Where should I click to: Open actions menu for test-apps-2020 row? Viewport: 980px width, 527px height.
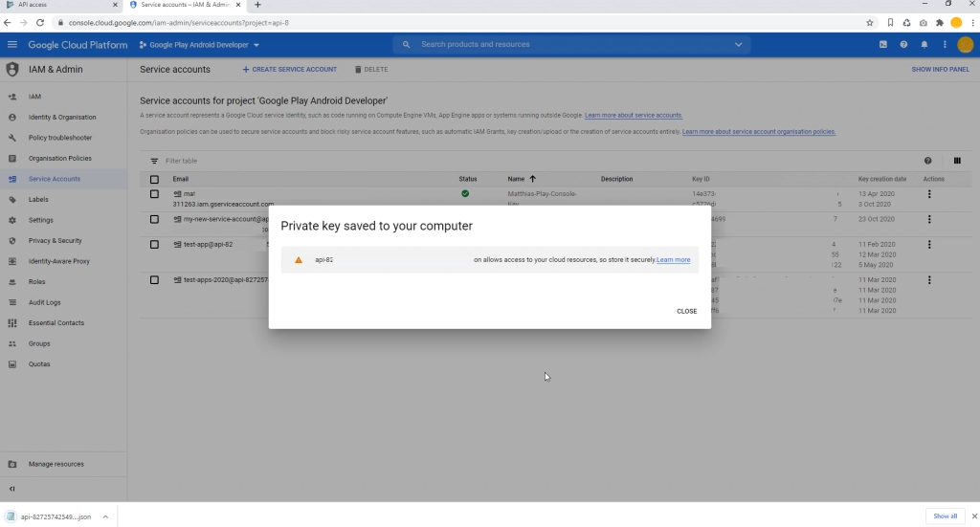(929, 280)
